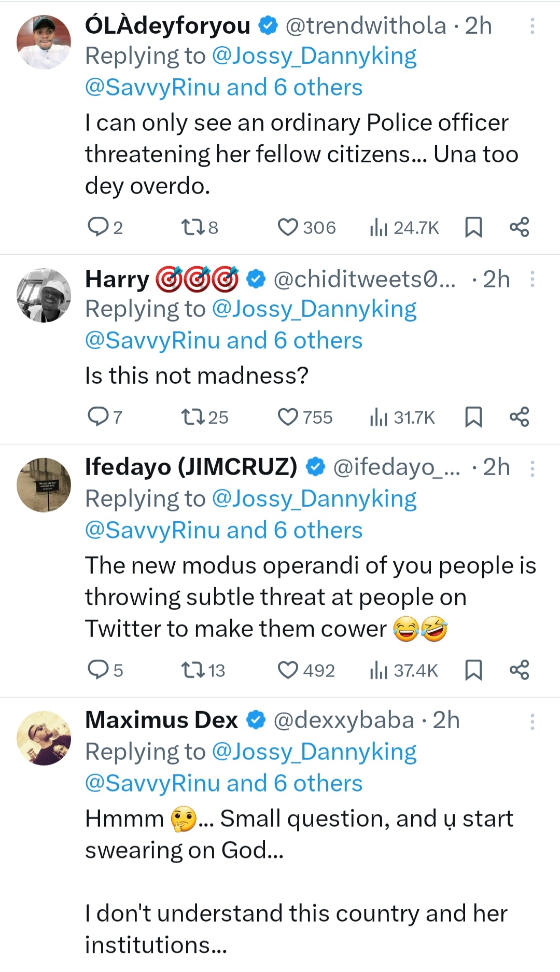Reply to ÓLÀdeyforyou's tweet
The width and height of the screenshot is (560, 972).
(x=97, y=227)
